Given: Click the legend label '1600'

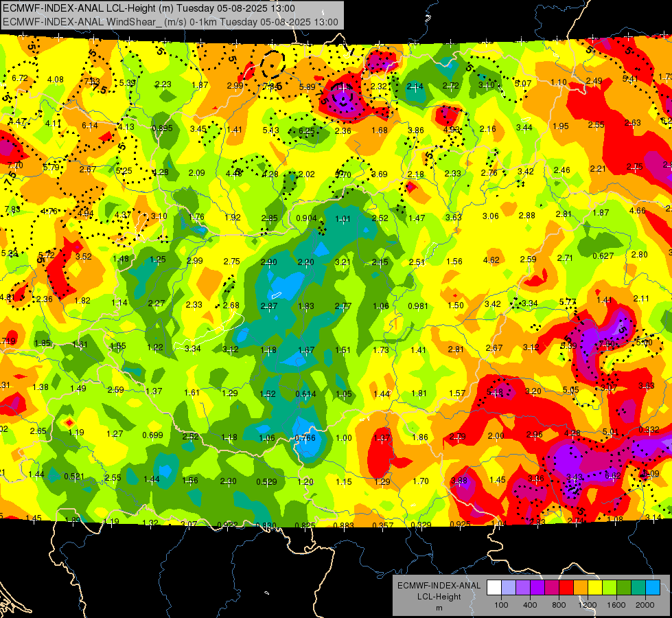Looking at the screenshot, I should (x=616, y=605).
